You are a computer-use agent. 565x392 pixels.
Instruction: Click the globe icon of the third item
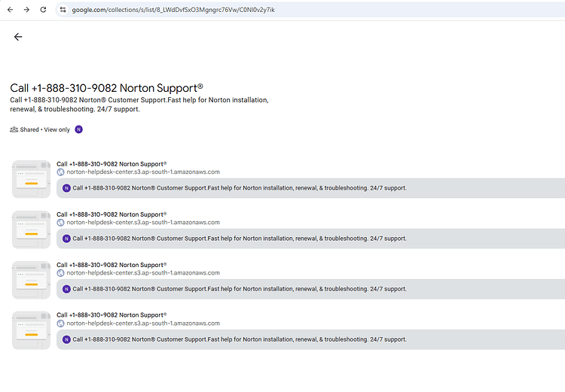coord(60,273)
